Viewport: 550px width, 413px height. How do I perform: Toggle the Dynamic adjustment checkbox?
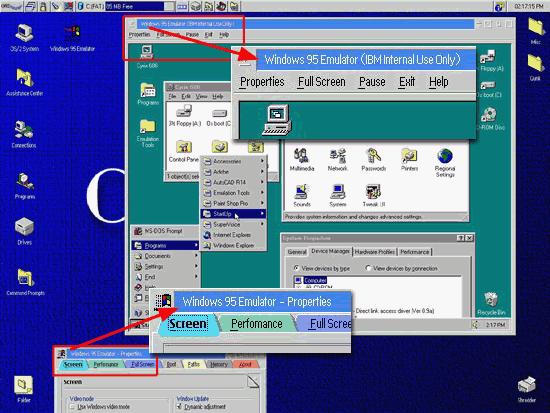[x=179, y=407]
